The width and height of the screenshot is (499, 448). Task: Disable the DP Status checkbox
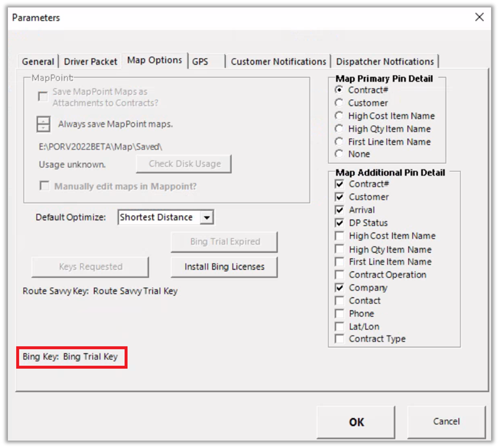339,223
